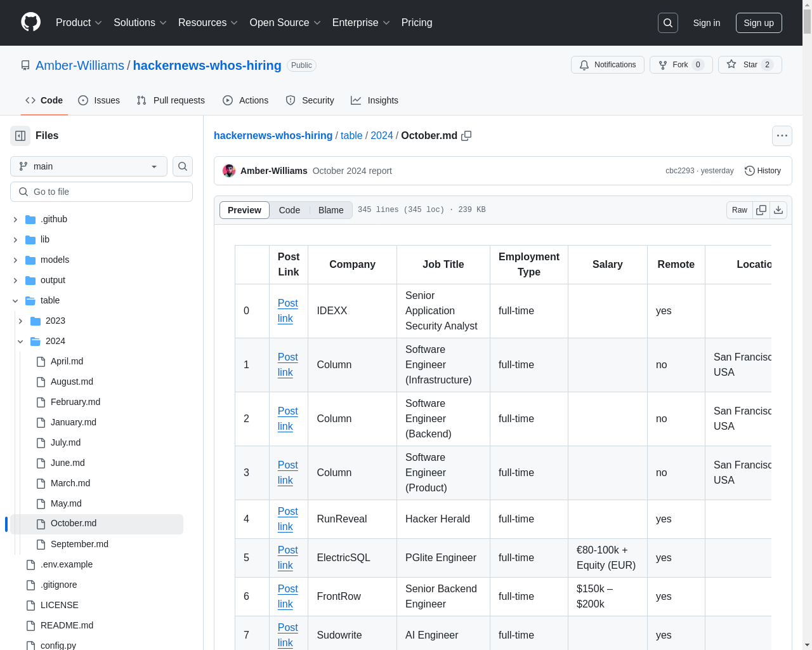Star the repository

(x=750, y=65)
